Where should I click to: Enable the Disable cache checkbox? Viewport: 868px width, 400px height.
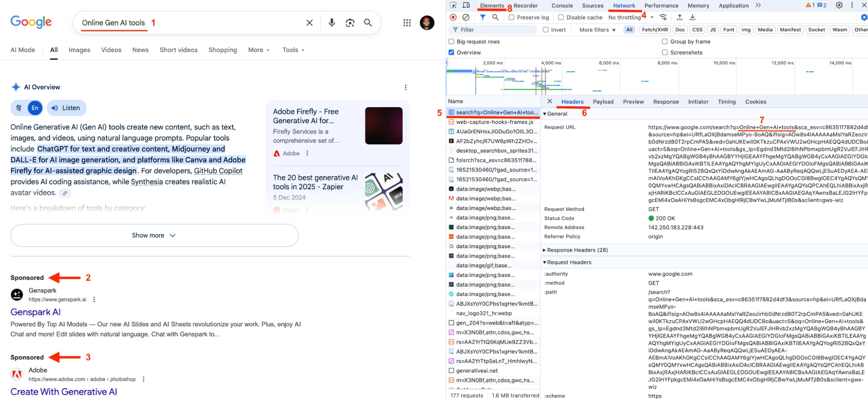tap(561, 17)
